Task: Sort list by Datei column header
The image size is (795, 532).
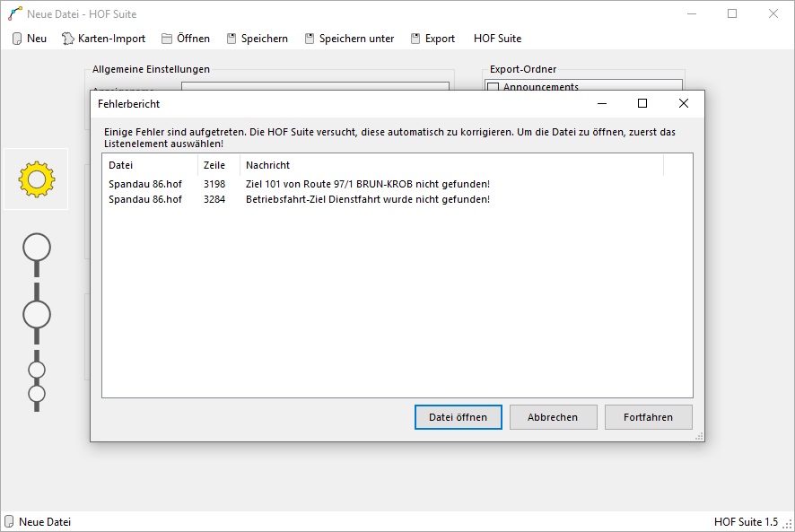Action: (149, 165)
